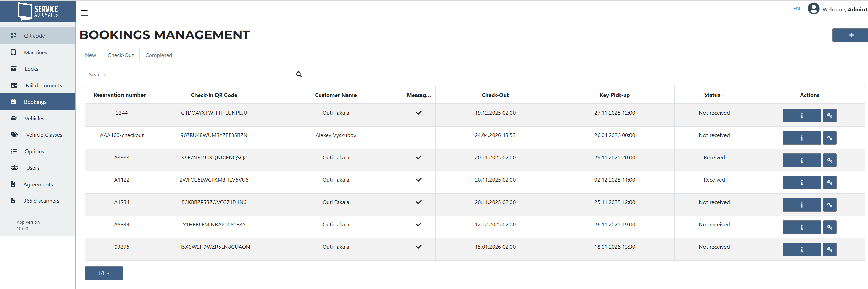
Task: Open QR code in sidebar
Action: (38, 36)
